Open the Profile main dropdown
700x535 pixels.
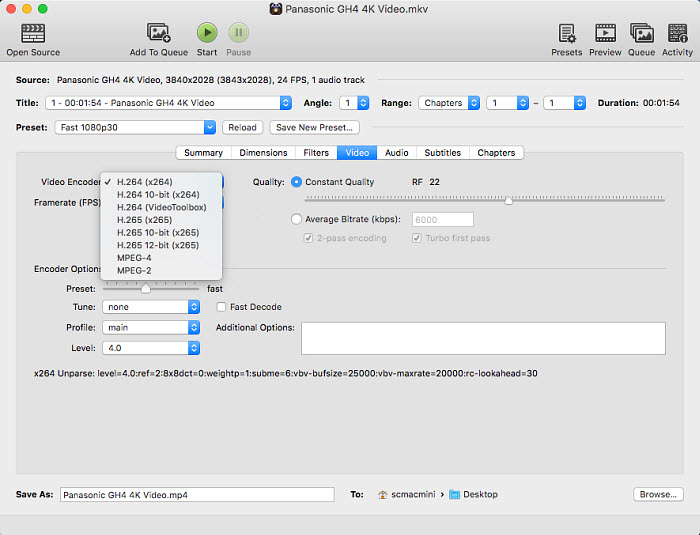151,327
